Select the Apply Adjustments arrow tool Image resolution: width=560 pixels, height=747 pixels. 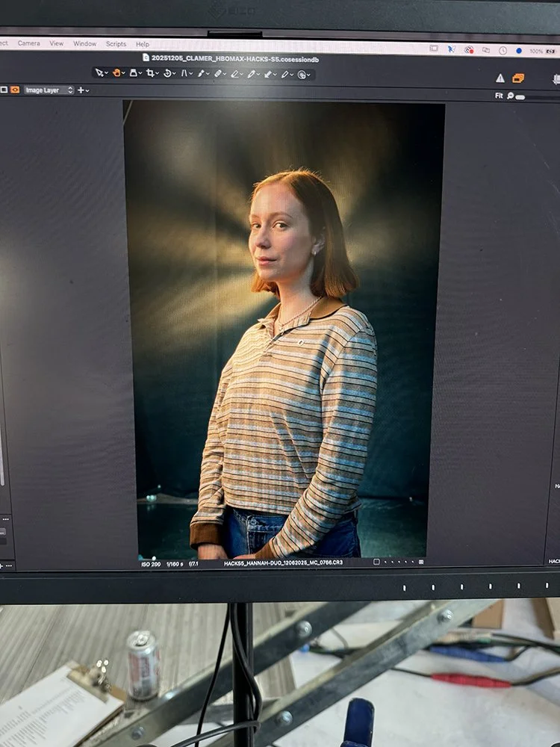tap(268, 74)
